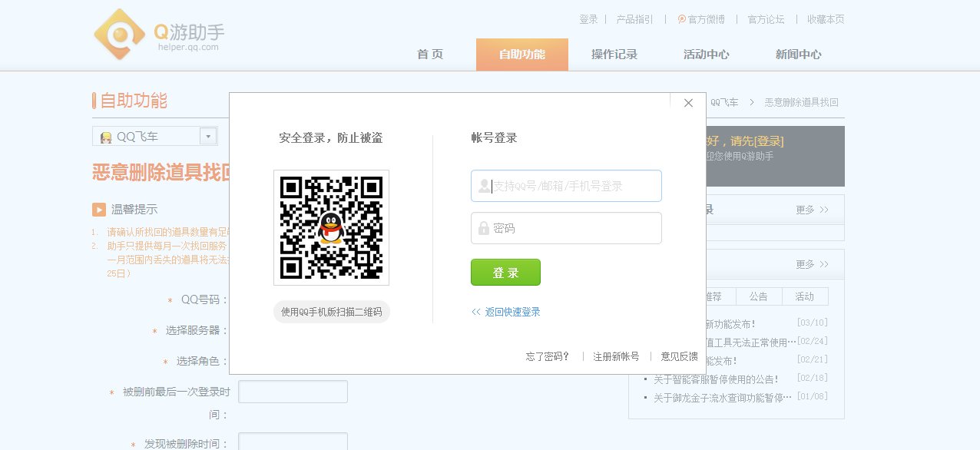This screenshot has width=980, height=450.
Task: Open the 意见反馈 feedback link
Action: coord(678,356)
